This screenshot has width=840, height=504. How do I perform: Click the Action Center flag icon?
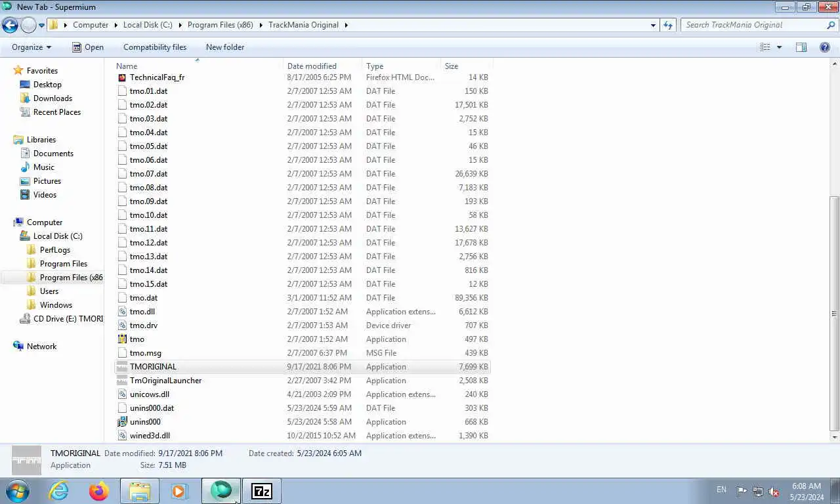point(742,491)
